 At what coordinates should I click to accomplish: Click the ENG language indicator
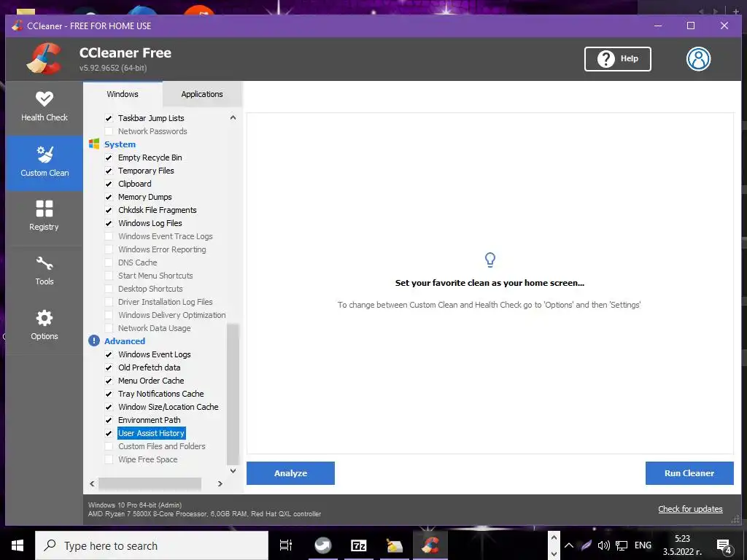(x=643, y=545)
